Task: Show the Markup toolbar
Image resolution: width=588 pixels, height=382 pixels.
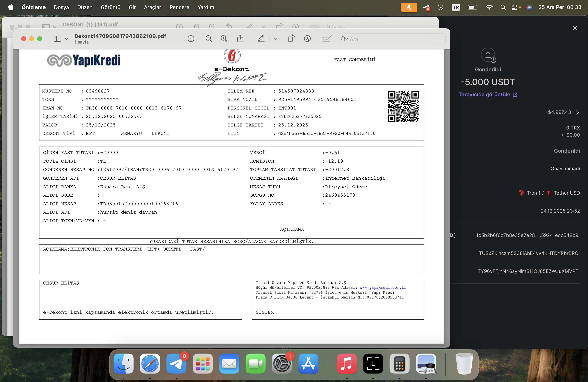Action: click(307, 39)
